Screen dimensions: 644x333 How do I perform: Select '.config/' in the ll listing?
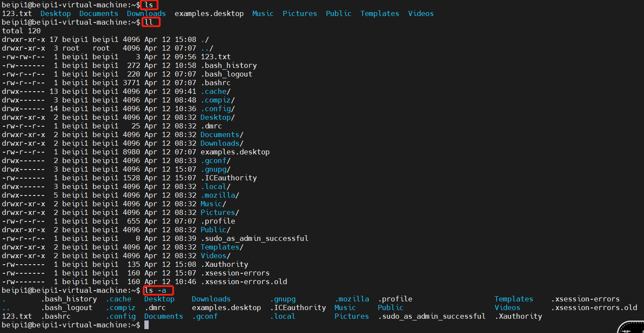(x=218, y=109)
